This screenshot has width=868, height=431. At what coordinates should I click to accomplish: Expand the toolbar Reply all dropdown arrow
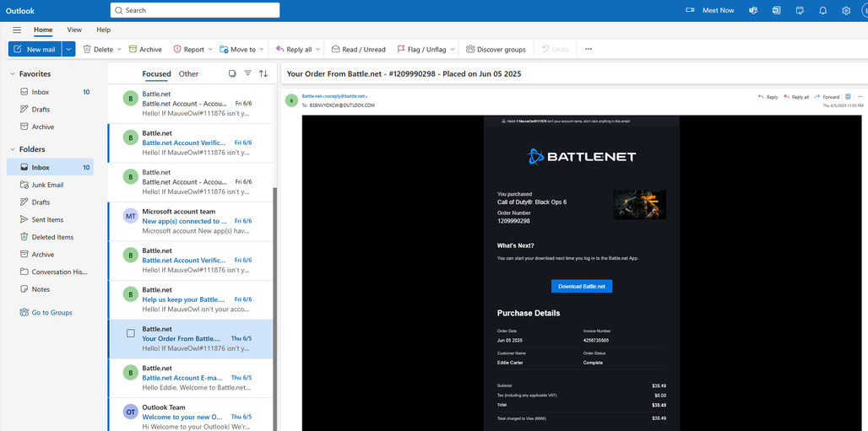[x=317, y=49]
